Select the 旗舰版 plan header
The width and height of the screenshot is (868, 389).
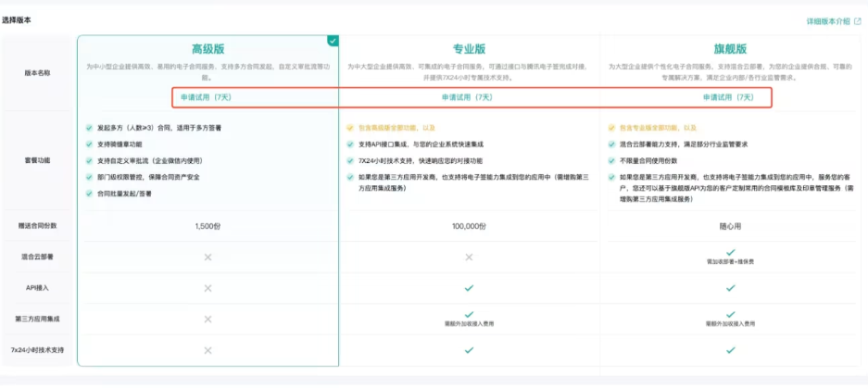[x=730, y=49]
